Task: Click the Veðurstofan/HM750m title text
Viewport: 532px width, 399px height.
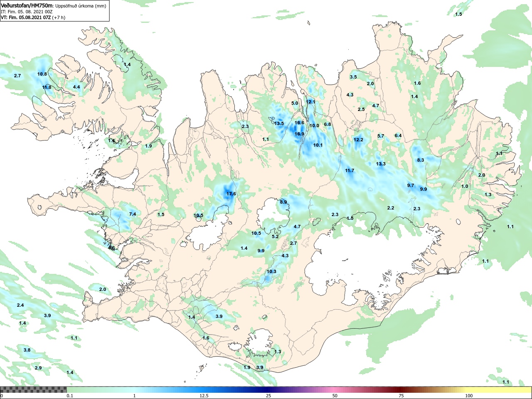Action: click(x=27, y=5)
